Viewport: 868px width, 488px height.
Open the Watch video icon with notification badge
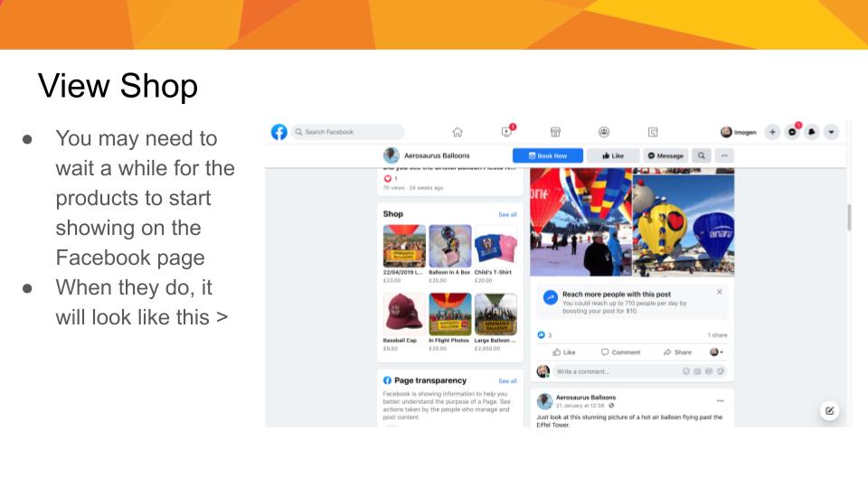click(x=507, y=132)
